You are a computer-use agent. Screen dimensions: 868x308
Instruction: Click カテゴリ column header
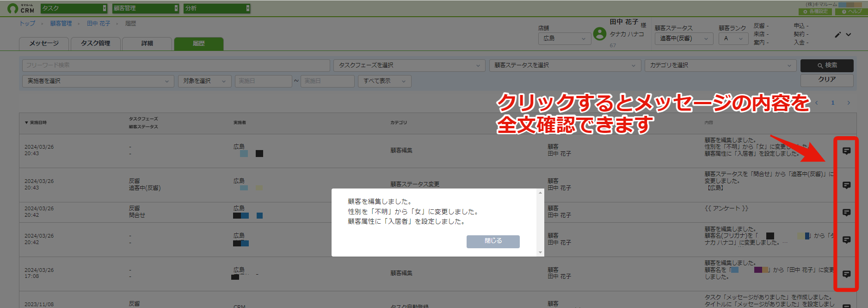tap(399, 123)
